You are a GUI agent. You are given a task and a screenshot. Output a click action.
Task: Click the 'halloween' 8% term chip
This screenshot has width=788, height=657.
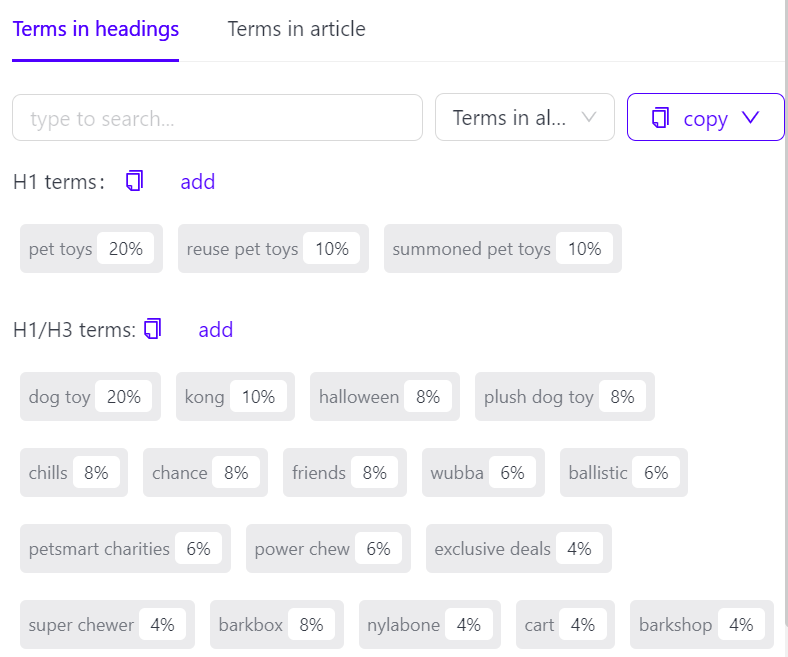(384, 397)
